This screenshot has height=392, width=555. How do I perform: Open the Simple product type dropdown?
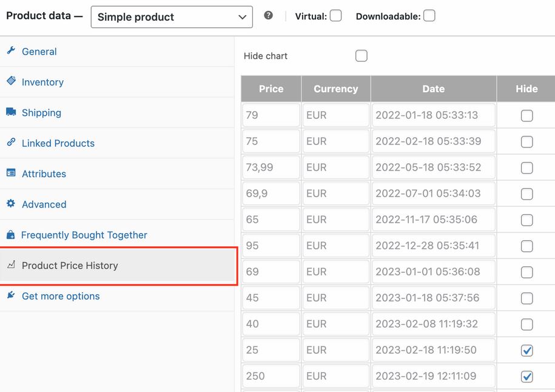click(172, 17)
